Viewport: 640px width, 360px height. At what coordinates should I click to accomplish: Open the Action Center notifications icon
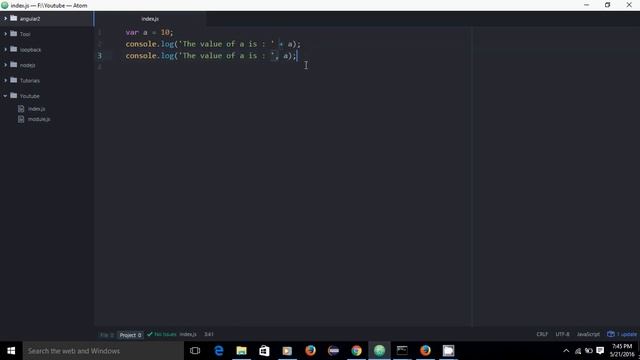point(600,351)
